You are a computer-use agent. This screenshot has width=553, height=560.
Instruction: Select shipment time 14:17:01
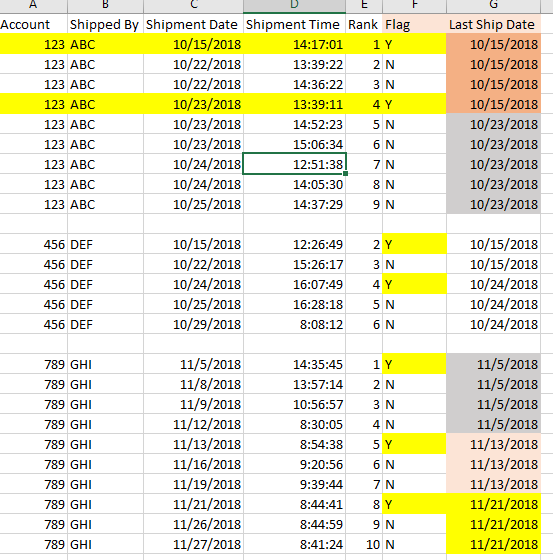tap(294, 44)
